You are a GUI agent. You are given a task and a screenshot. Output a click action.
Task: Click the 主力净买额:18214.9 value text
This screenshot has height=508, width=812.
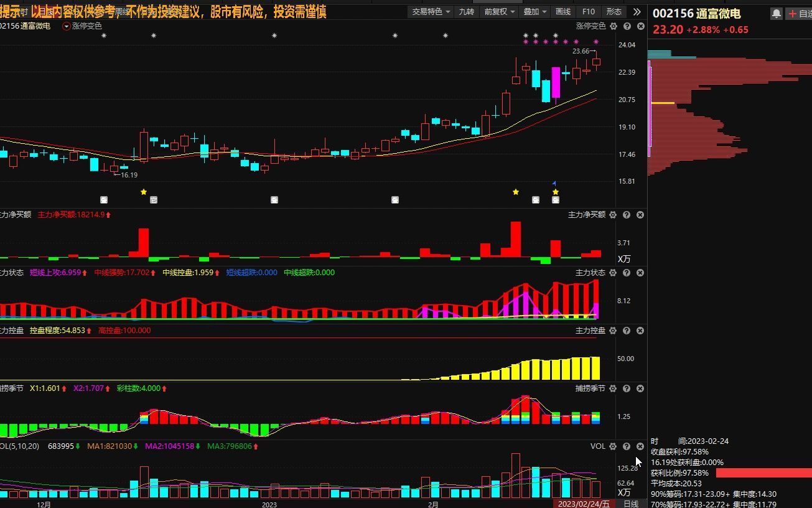tap(75, 215)
